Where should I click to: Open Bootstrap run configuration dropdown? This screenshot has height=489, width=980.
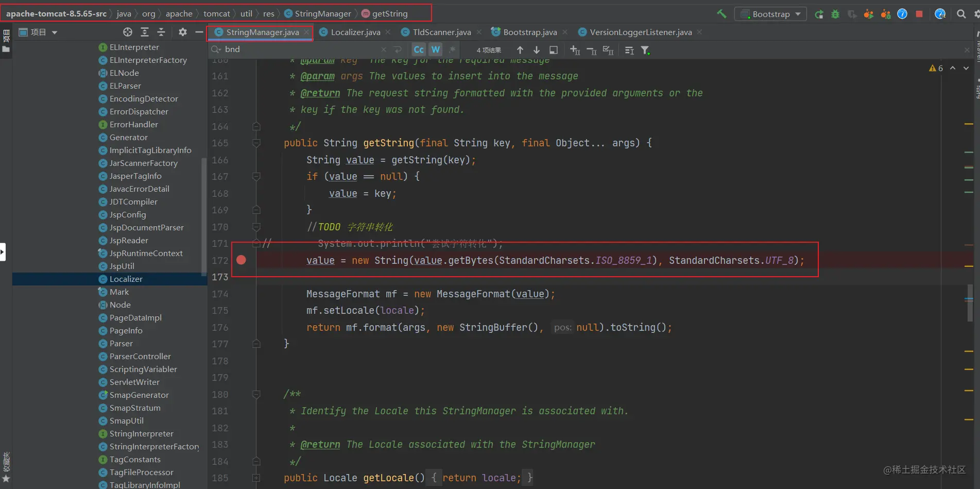(x=771, y=14)
